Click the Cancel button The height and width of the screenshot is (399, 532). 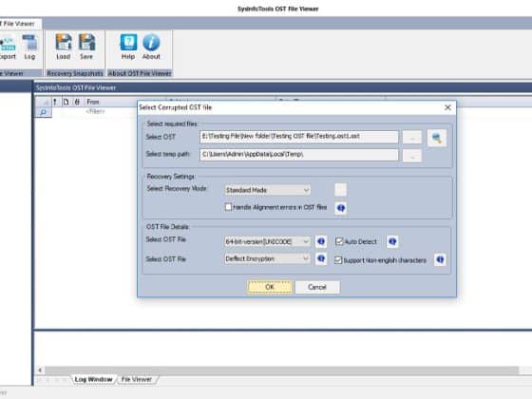point(317,287)
